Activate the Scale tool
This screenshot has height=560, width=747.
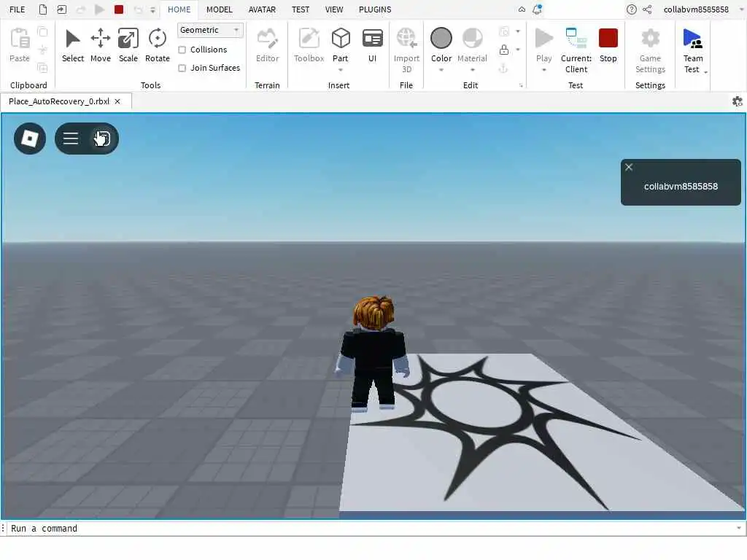coord(128,39)
